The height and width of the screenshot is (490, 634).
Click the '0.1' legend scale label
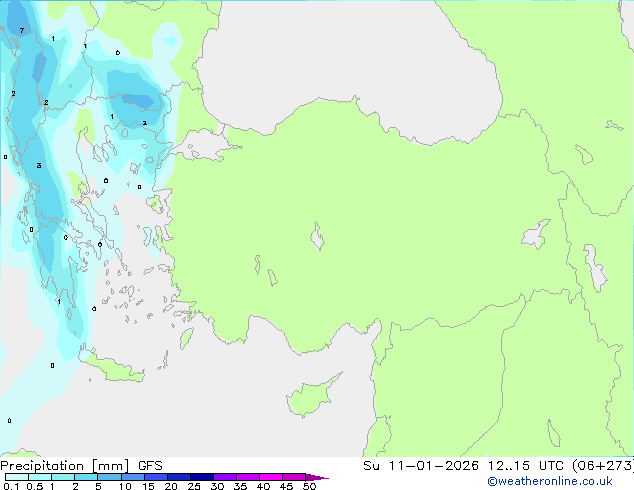coord(11,486)
